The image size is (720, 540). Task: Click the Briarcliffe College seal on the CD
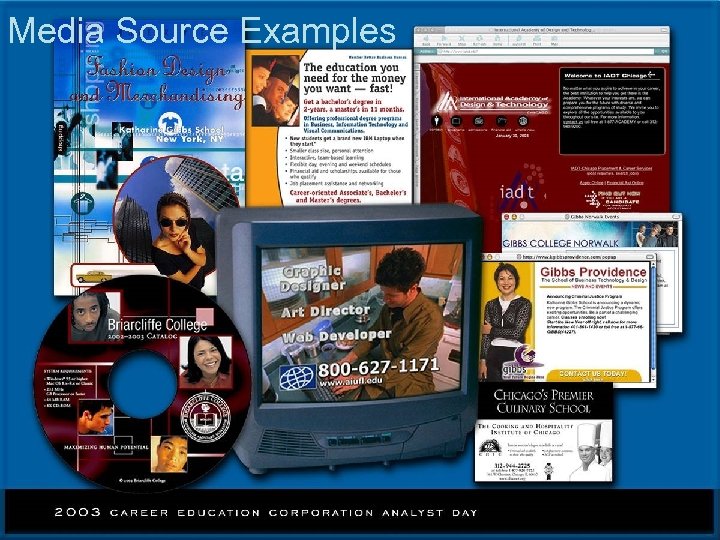[205, 417]
